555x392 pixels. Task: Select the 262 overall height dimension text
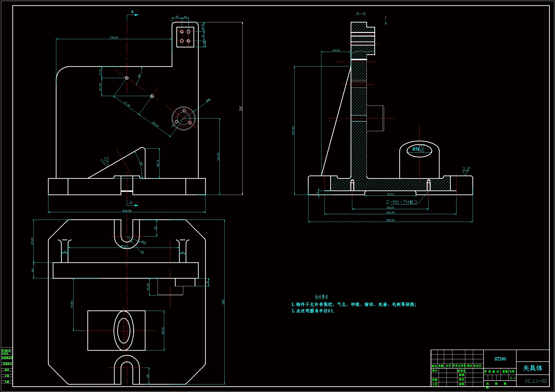coord(241,108)
